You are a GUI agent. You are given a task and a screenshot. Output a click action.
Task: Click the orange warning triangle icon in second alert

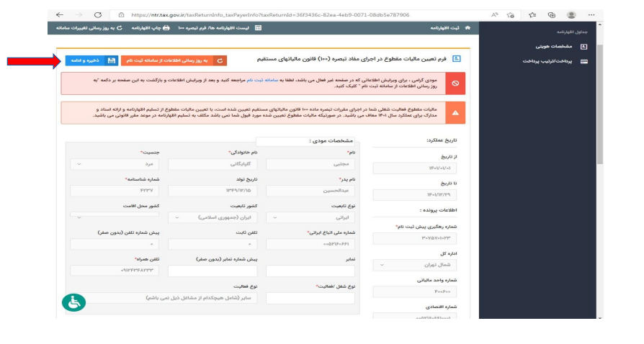tap(455, 112)
